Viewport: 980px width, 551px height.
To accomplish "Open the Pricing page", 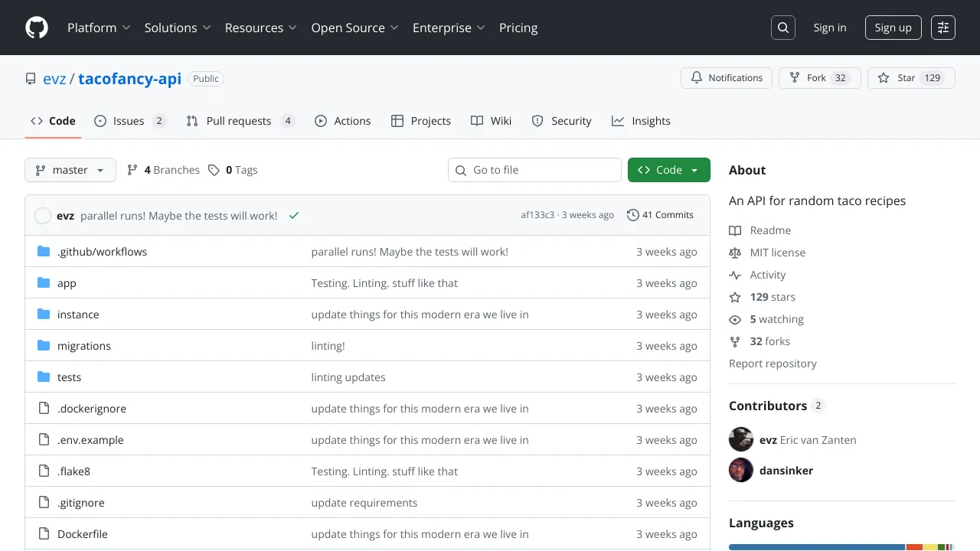I will point(518,28).
